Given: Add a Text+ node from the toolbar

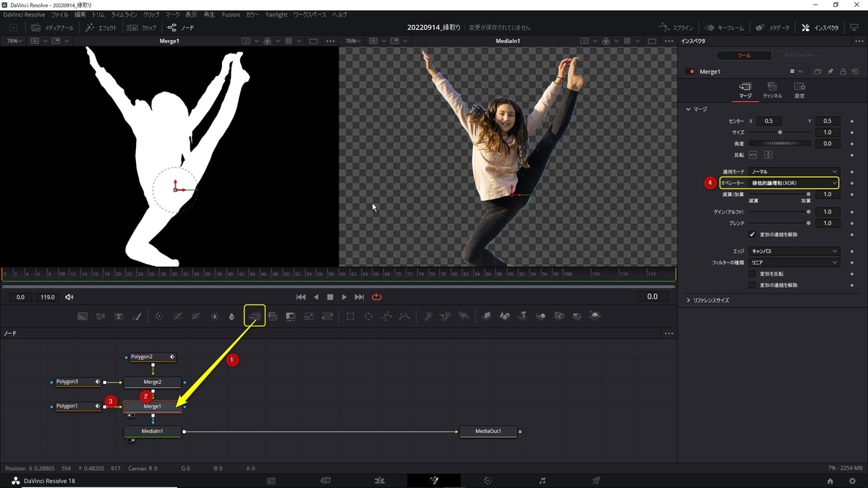Looking at the screenshot, I should click(x=119, y=316).
